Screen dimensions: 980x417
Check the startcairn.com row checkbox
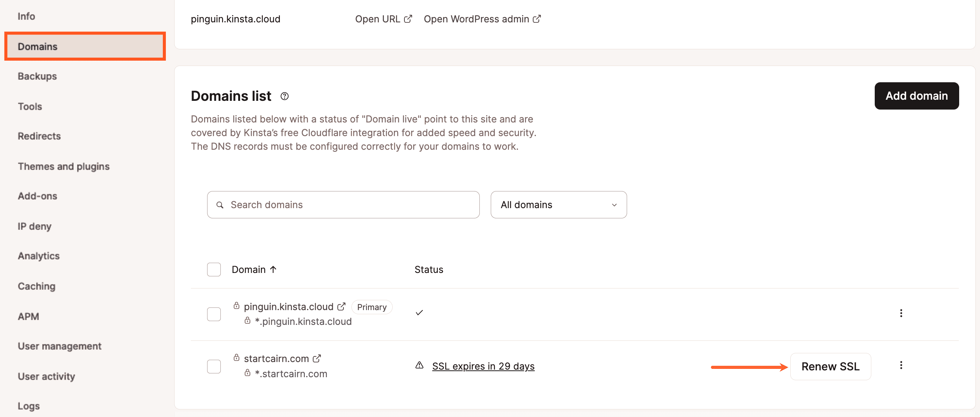coord(214,366)
